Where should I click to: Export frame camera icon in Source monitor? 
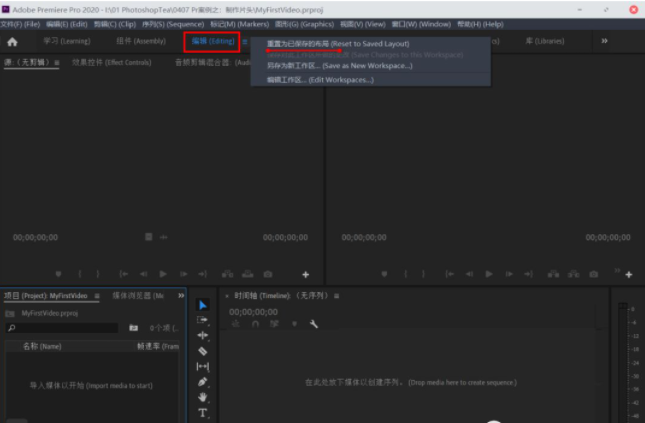pos(268,274)
